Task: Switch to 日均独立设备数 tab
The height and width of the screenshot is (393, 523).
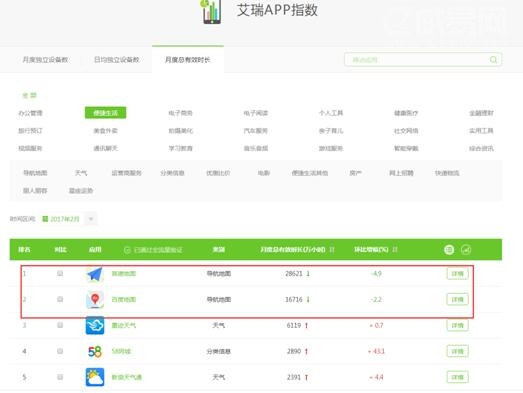Action: coord(116,60)
